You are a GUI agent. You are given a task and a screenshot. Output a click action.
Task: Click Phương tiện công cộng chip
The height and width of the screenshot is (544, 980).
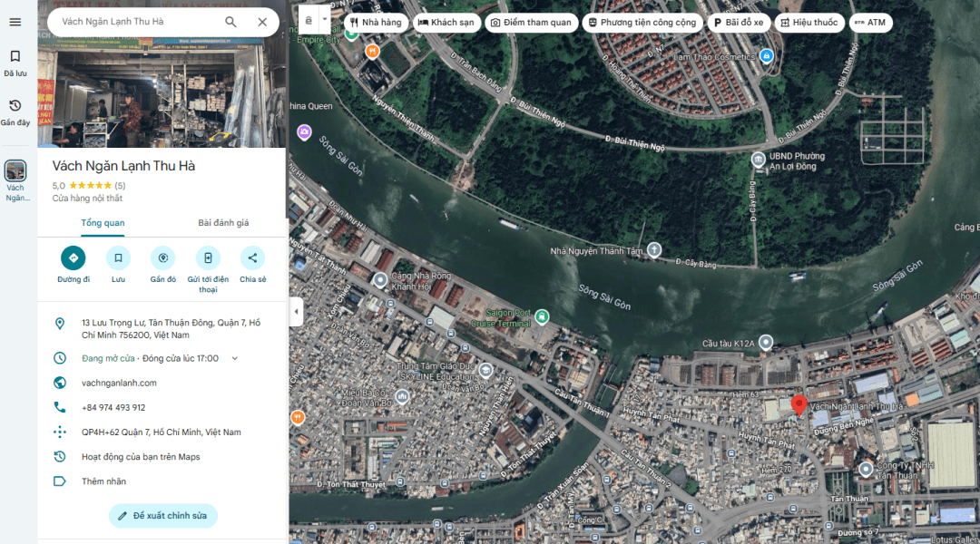642,23
